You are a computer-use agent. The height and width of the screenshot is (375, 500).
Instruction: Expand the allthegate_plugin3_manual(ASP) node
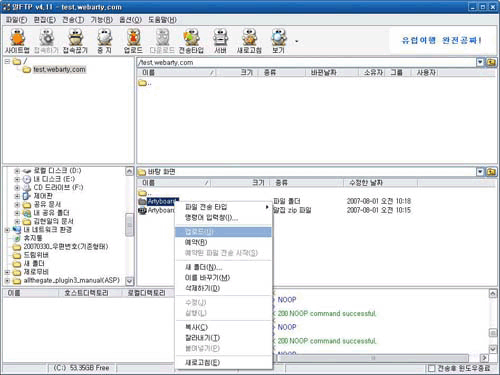[x=7, y=281]
